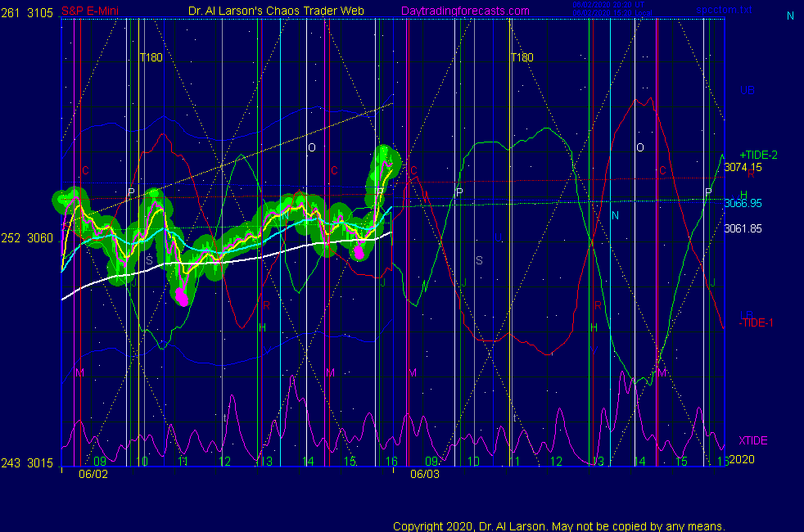Click hour label "15" of the 06/02 session
Screen dimensions: 804x532
point(350,462)
